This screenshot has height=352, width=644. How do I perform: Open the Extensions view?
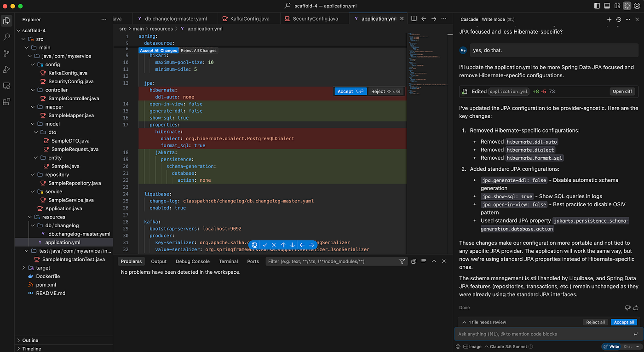coord(7,102)
